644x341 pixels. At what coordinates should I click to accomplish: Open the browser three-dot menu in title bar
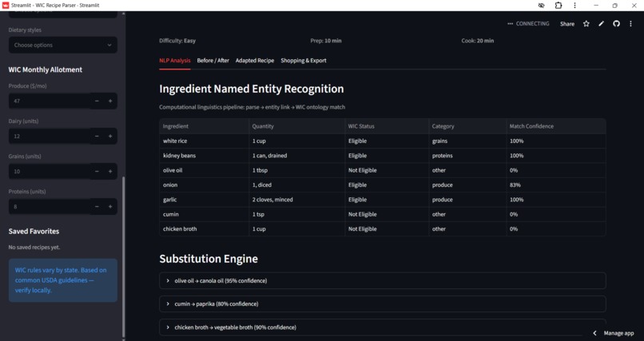pos(574,6)
